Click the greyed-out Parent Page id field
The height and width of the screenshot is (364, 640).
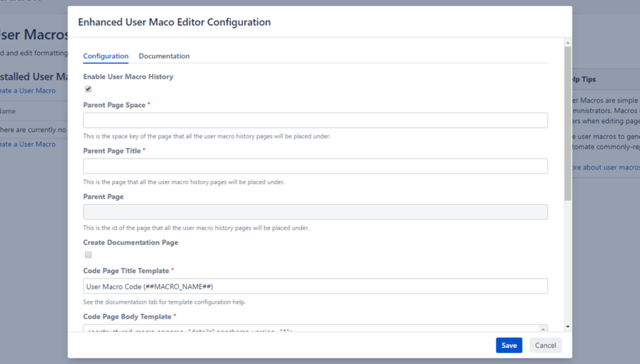[x=315, y=212]
